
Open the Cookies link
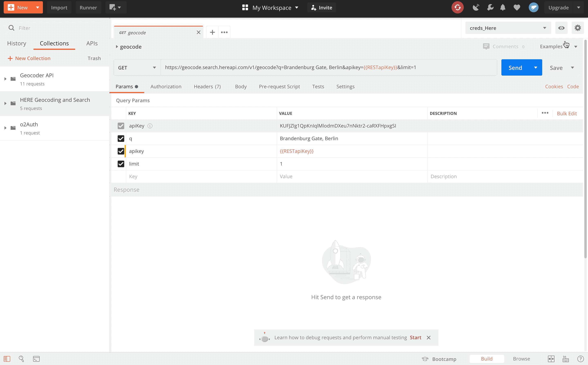[554, 86]
